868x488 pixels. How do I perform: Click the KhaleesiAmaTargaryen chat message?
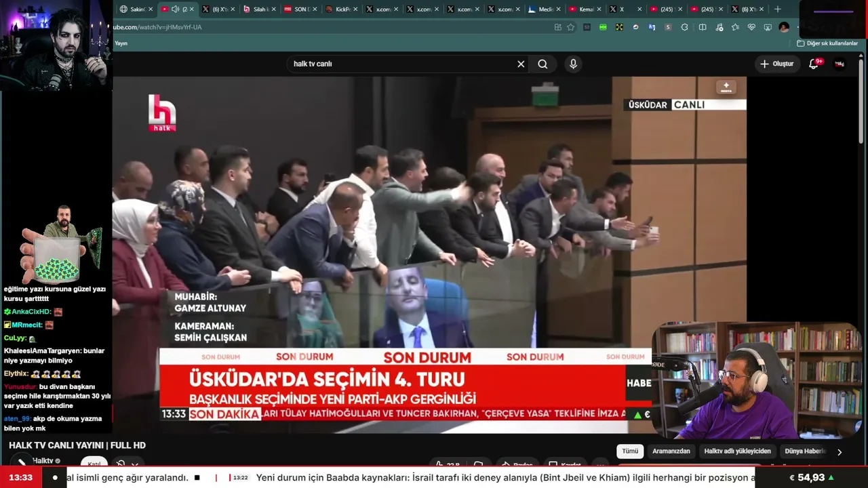pyautogui.click(x=54, y=356)
